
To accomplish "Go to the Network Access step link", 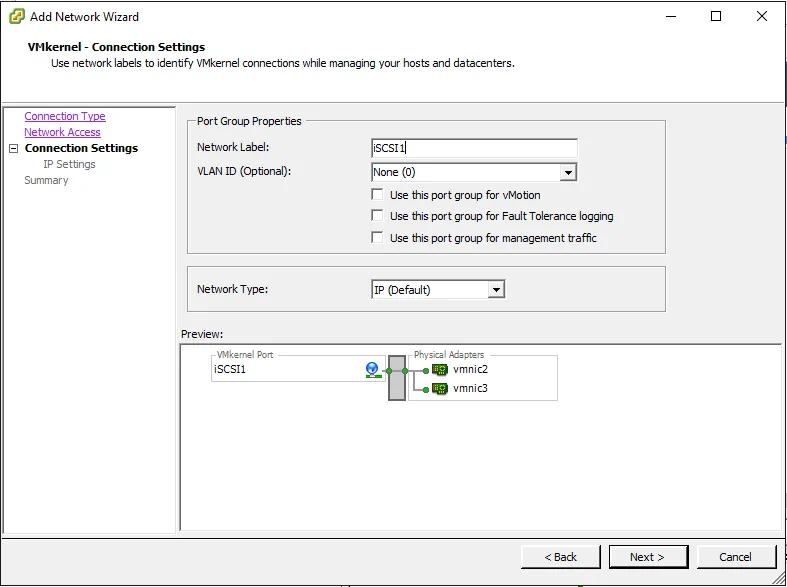I will click(62, 132).
